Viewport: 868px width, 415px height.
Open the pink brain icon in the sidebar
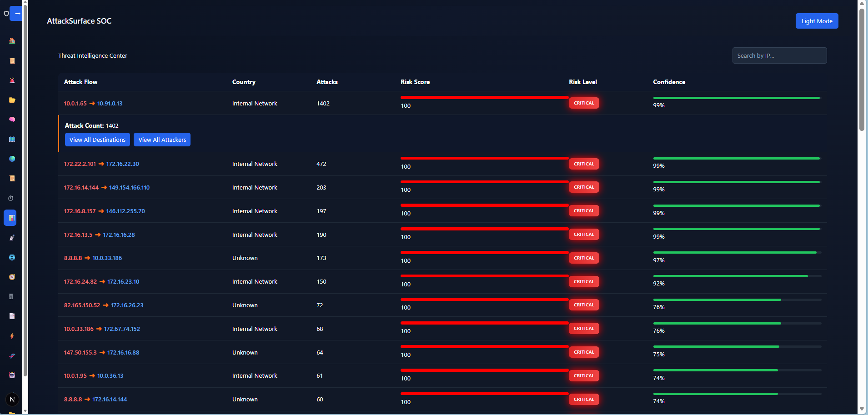point(12,120)
